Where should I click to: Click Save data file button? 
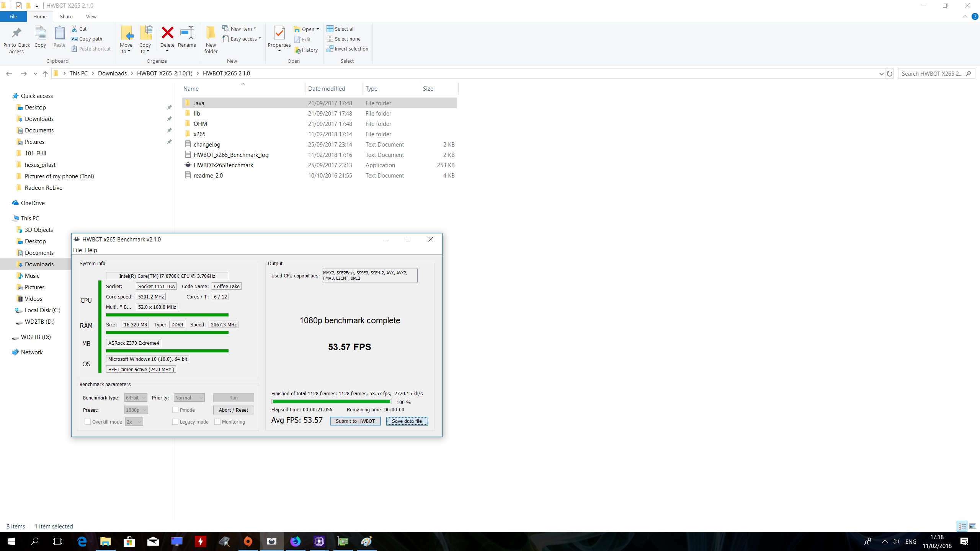407,421
